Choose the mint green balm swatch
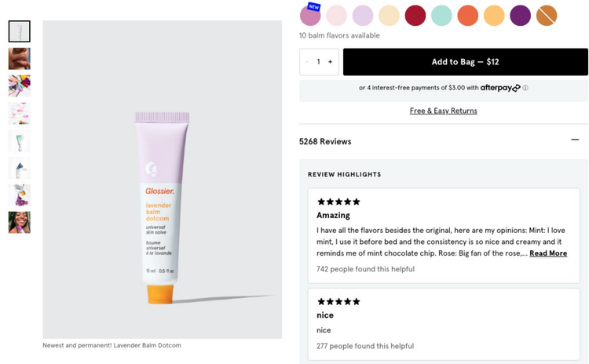This screenshot has height=364, width=589. pos(441,16)
